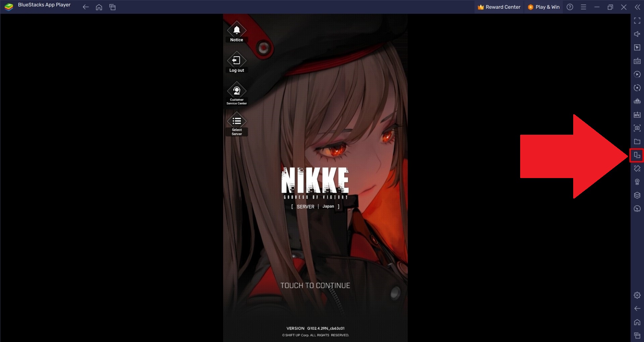Screen dimensions: 644x342
Task: Open BlueStacks settings gear
Action: [637, 295]
